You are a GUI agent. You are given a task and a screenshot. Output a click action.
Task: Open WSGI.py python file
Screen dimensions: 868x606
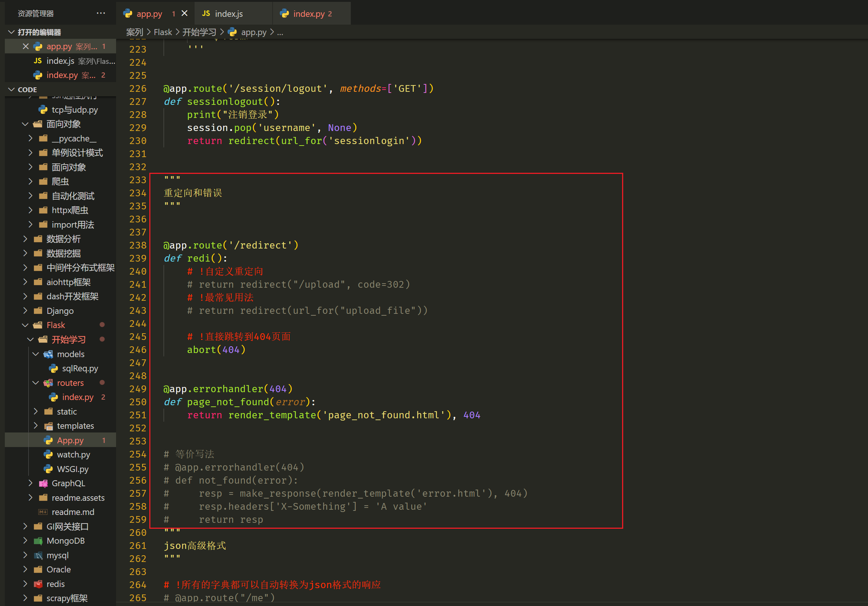coord(73,469)
